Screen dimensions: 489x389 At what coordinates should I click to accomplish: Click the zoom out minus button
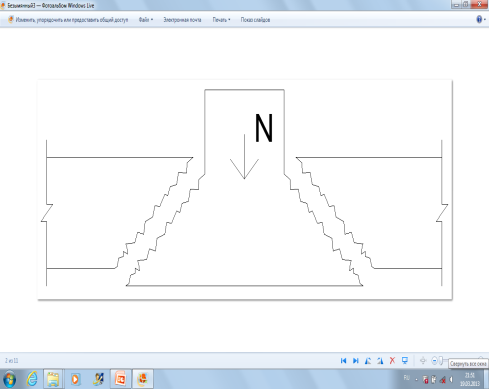coord(434,361)
